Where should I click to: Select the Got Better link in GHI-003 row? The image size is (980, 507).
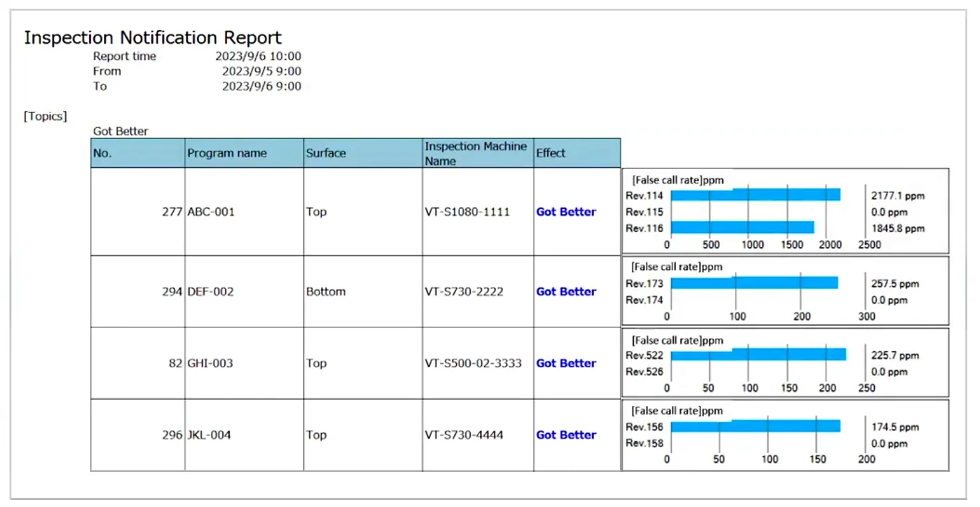[x=566, y=363]
